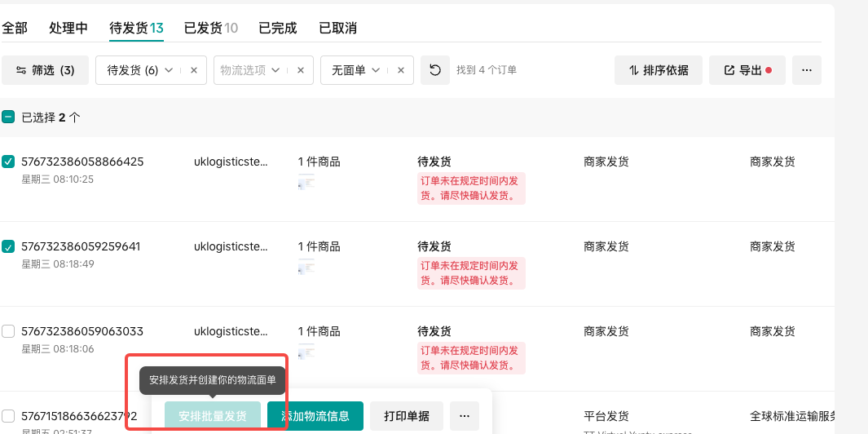
Task: Click the product thumbnail of order 576732386058866425
Action: (306, 182)
